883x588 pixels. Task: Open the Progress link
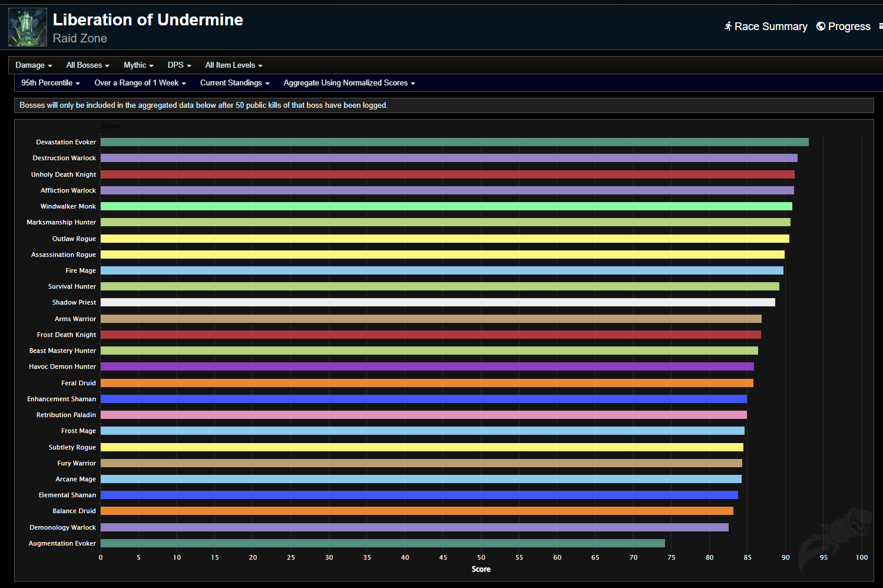[849, 27]
